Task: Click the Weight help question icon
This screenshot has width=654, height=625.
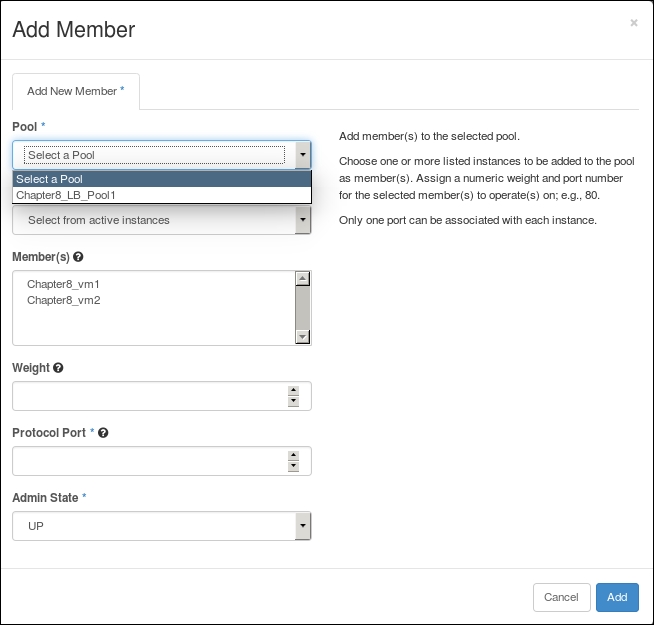Action: 58,368
